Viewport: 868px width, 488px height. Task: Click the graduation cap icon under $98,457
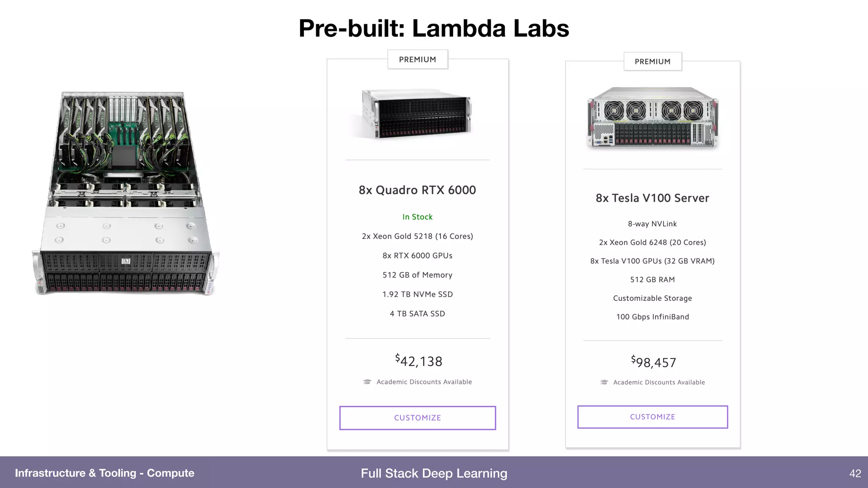point(604,382)
